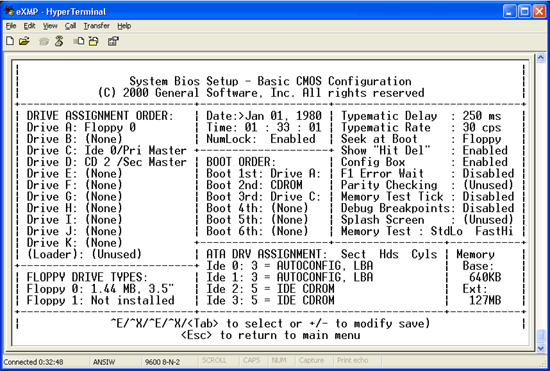Image resolution: width=550 pixels, height=371 pixels.
Task: Click the 'Drive B: (None)' line
Action: 74,139
